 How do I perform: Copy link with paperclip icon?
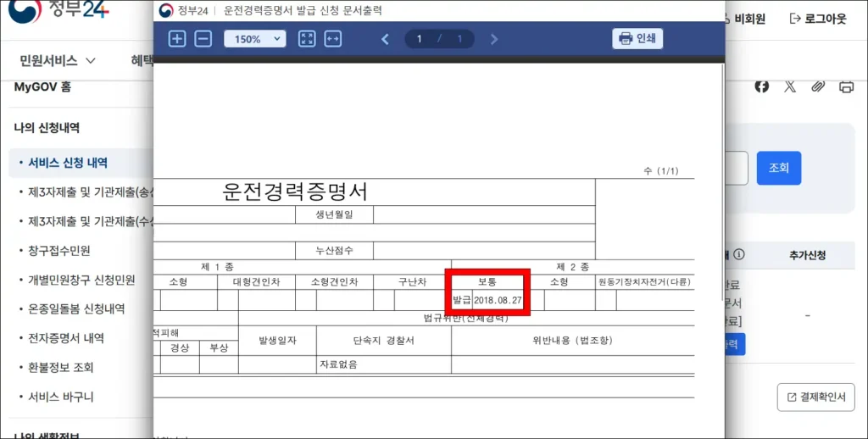tap(818, 86)
